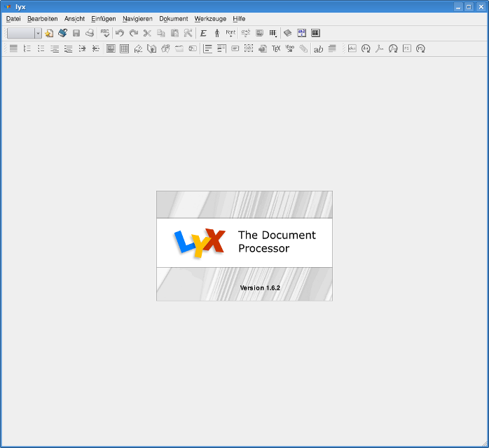The height and width of the screenshot is (448, 489).
Task: Click the New document icon
Action: (x=49, y=33)
